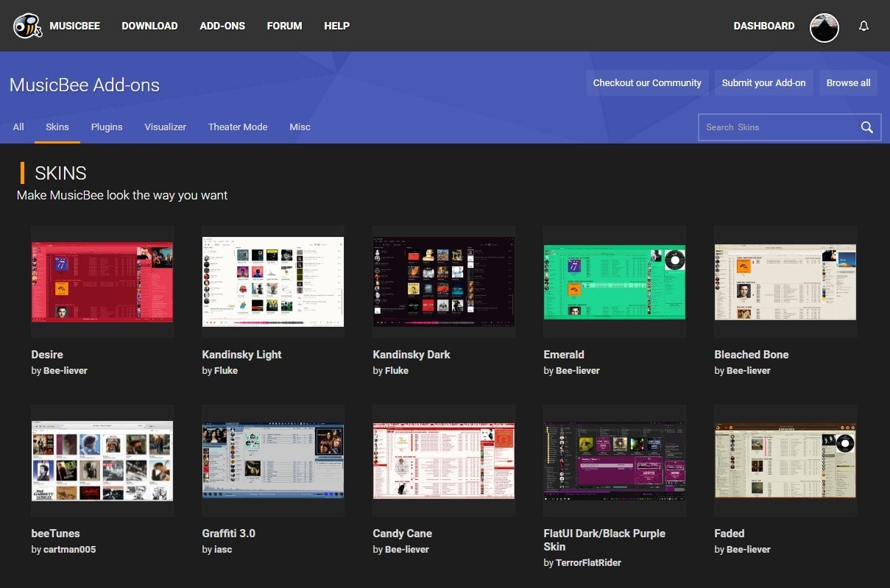This screenshot has height=588, width=890.
Task: Click the MusicBee bee logo icon
Action: (28, 26)
